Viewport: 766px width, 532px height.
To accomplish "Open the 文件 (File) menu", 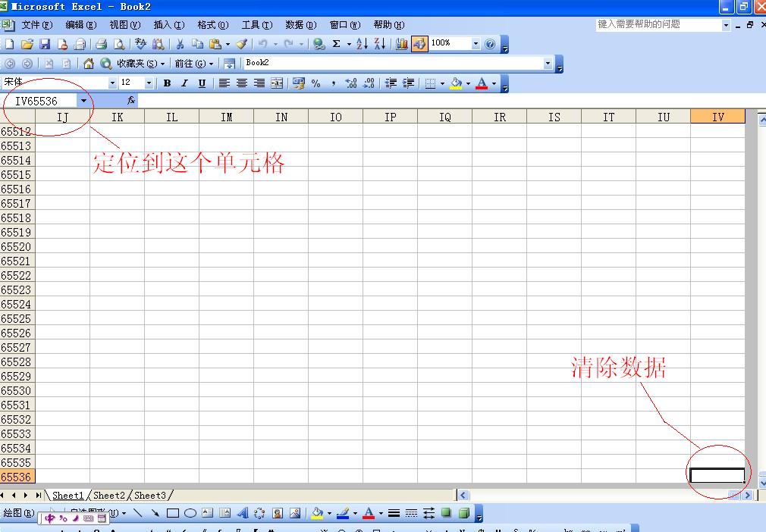I will click(x=36, y=25).
